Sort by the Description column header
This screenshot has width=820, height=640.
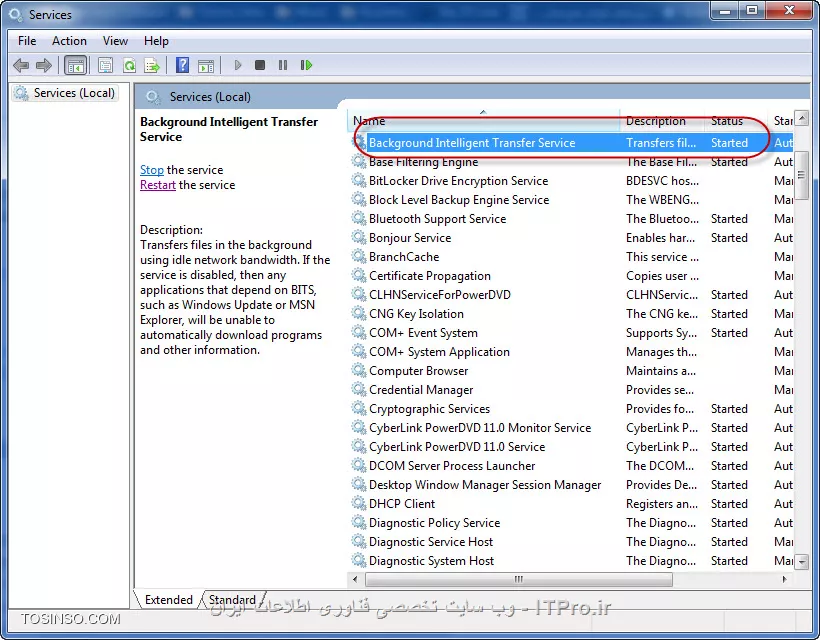pos(662,121)
